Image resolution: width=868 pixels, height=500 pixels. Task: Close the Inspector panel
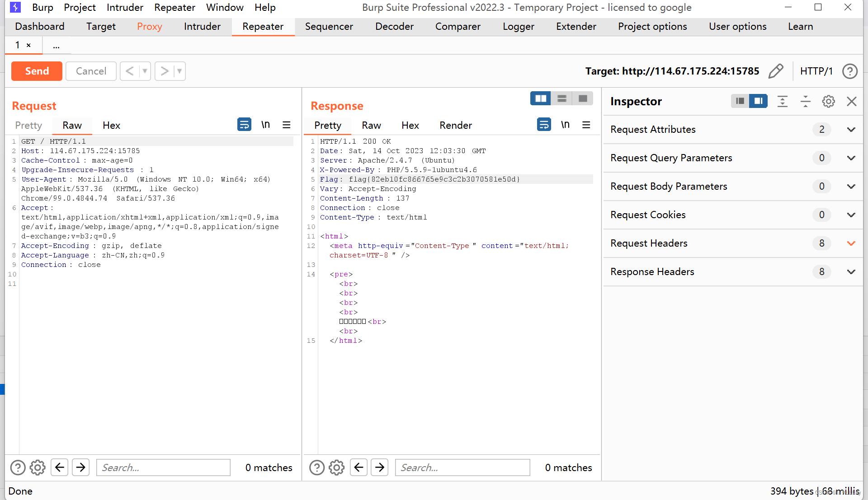[x=852, y=101]
